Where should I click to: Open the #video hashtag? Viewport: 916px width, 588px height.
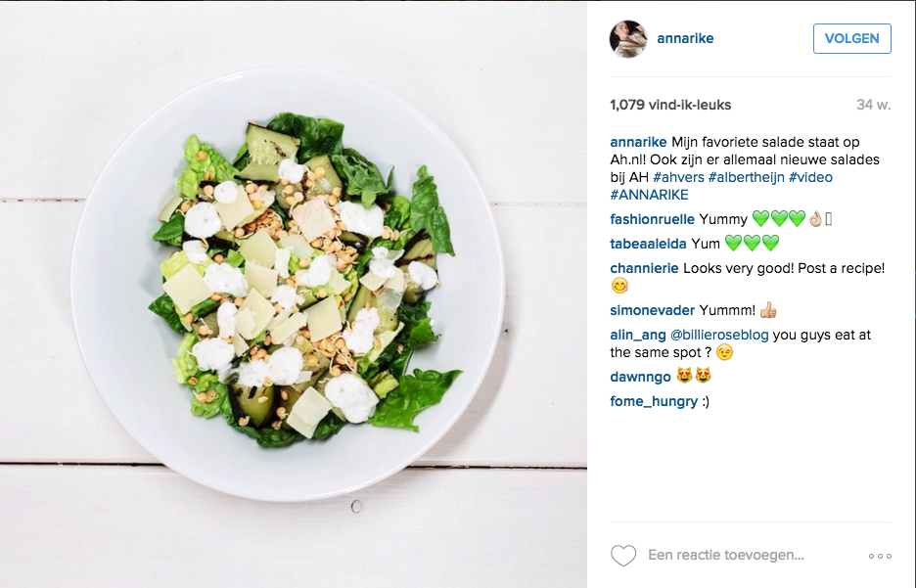pyautogui.click(x=810, y=177)
